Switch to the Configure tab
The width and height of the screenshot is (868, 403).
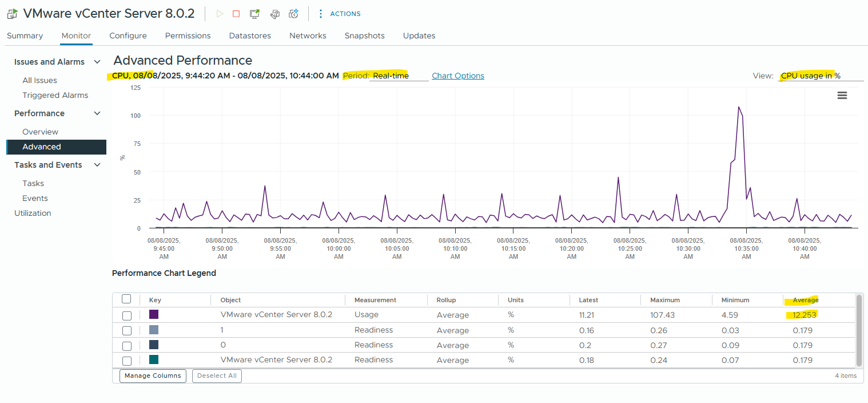coord(128,35)
